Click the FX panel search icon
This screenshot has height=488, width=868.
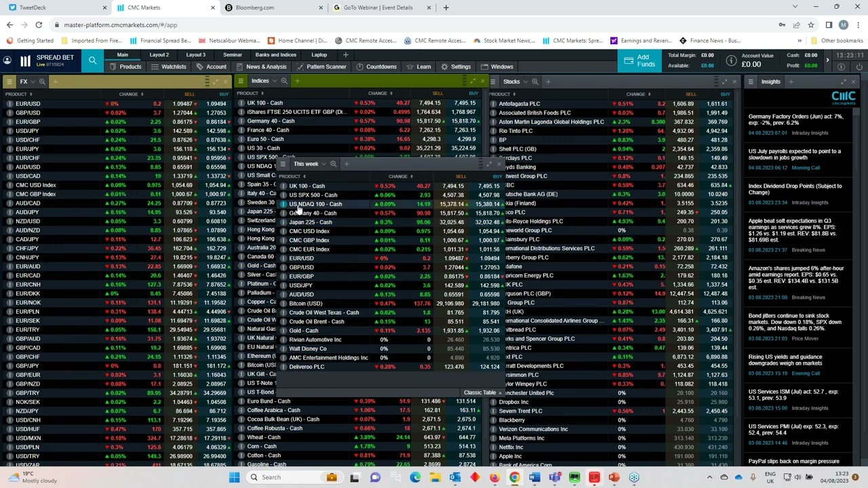42,81
